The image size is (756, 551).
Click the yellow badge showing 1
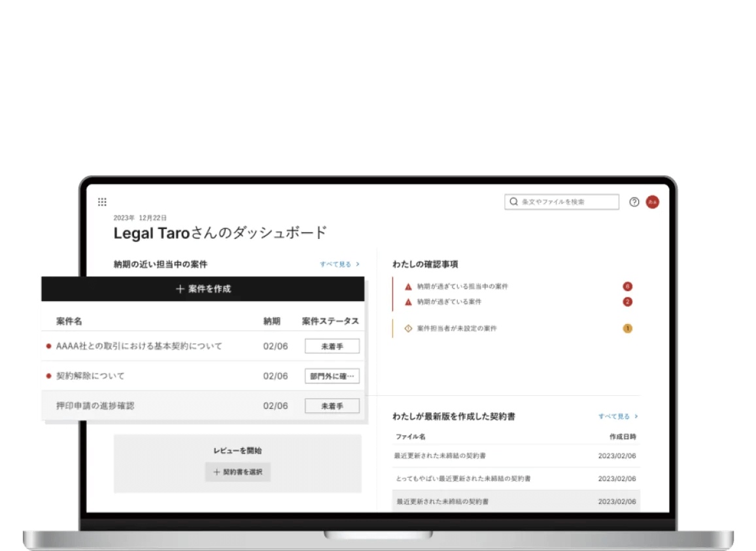tap(627, 329)
